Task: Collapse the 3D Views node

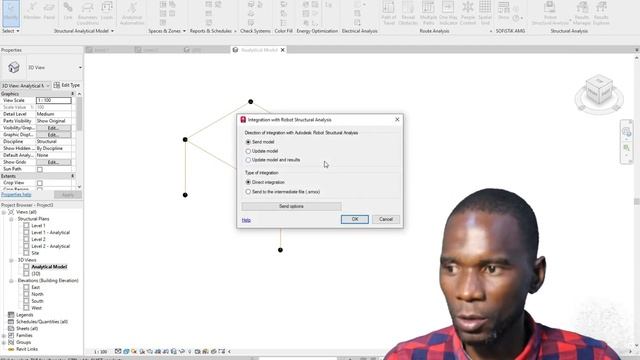Action: [11, 260]
